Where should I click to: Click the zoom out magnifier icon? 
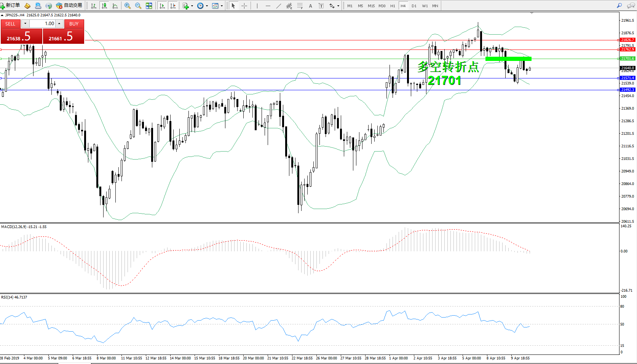[x=138, y=6]
